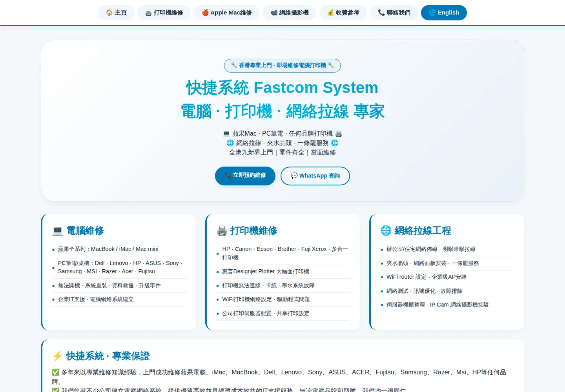Click the laptop icon before 蘋果Mac hero line

pos(226,134)
